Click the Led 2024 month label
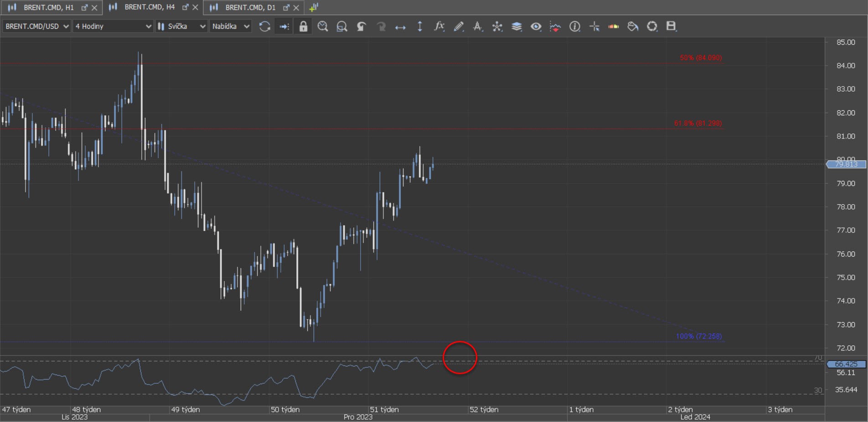The image size is (868, 422). (x=695, y=417)
